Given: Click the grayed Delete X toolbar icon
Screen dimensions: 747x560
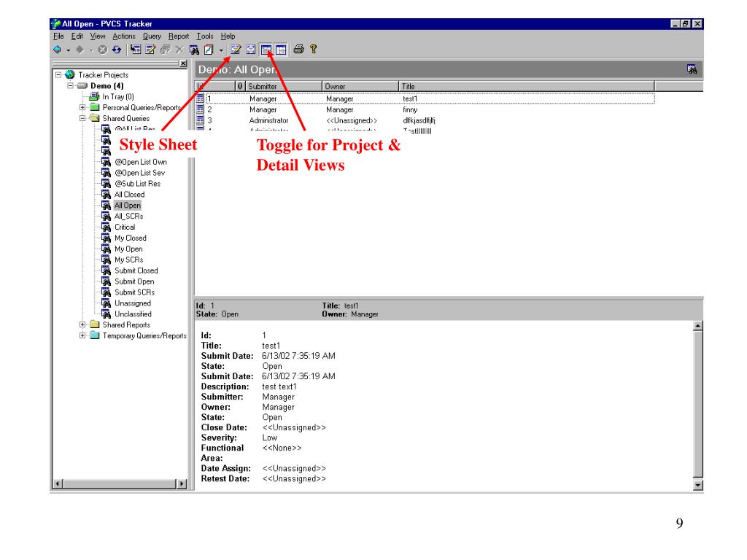Looking at the screenshot, I should pyautogui.click(x=179, y=50).
